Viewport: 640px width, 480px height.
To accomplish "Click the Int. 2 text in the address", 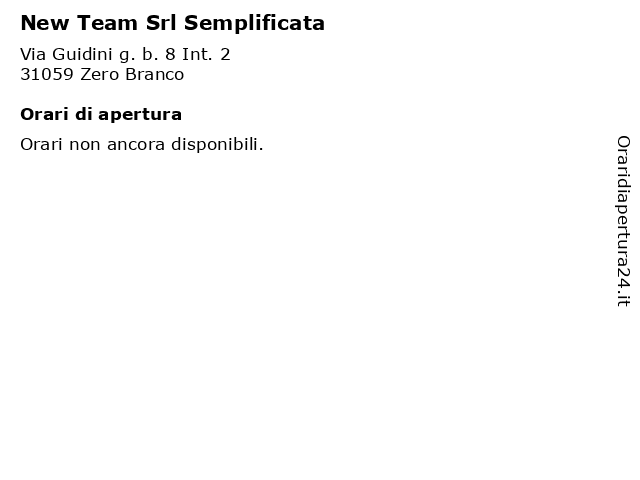I will tap(206, 54).
